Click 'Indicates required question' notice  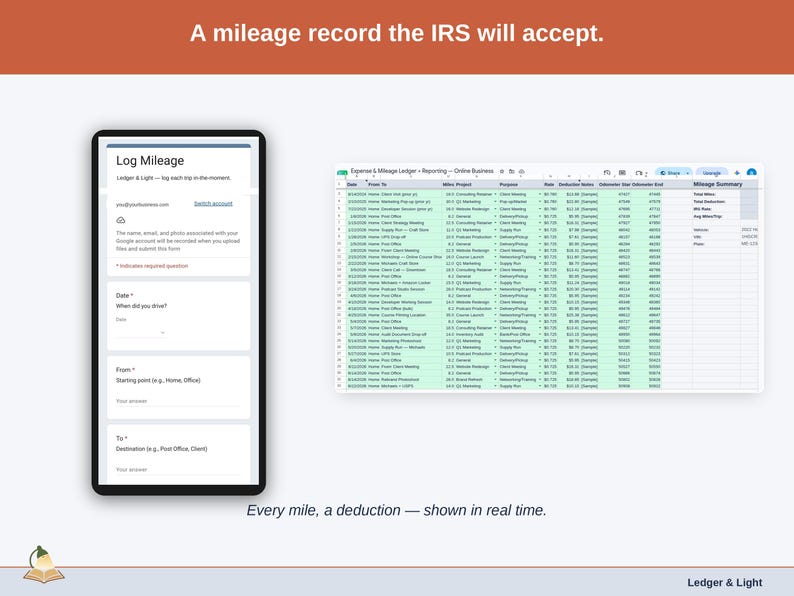[x=152, y=266]
